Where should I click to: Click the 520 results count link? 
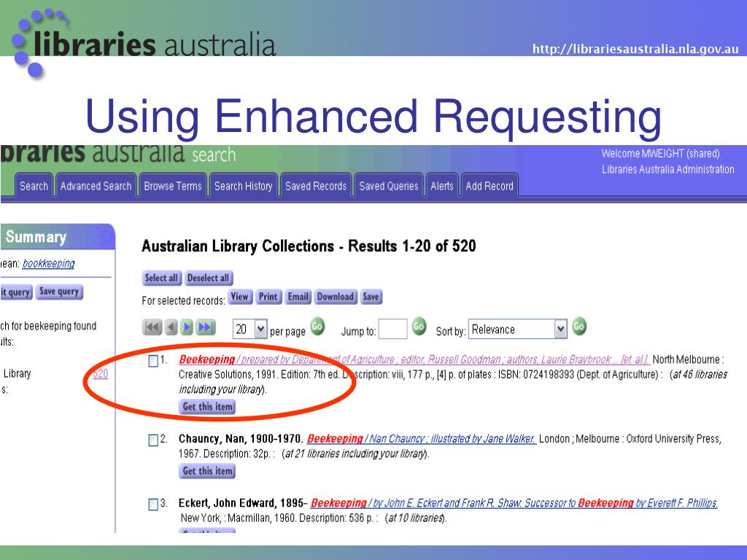tap(101, 374)
